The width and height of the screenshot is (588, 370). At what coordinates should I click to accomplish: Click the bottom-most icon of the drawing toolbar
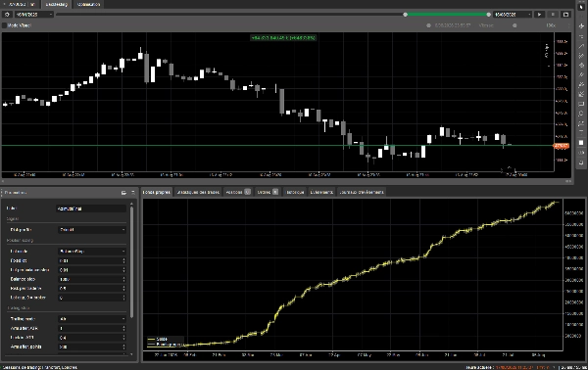point(581,162)
